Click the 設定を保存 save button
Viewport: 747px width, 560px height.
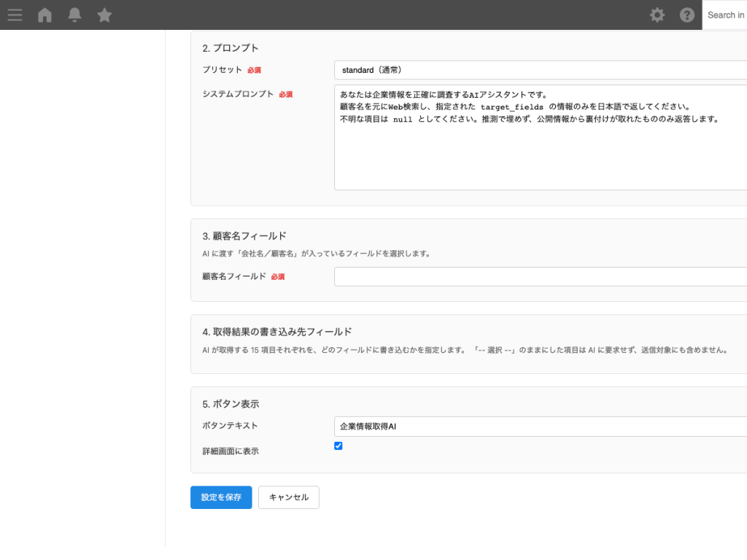(221, 497)
